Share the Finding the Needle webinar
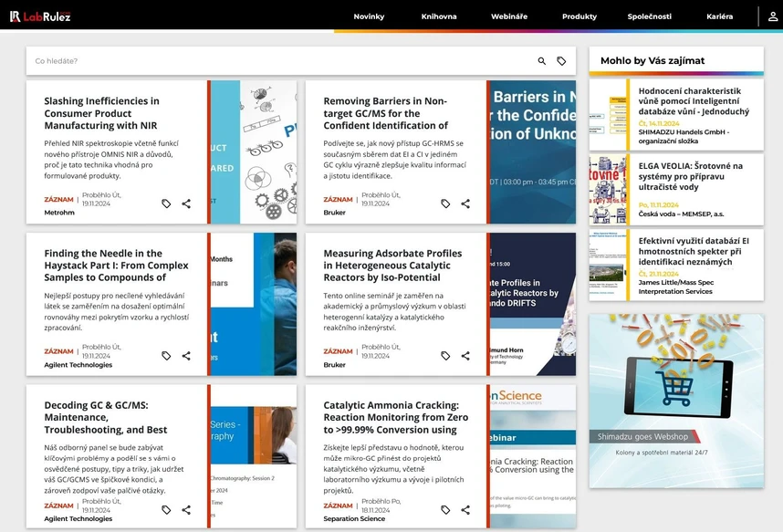This screenshot has width=783, height=532. coord(186,356)
